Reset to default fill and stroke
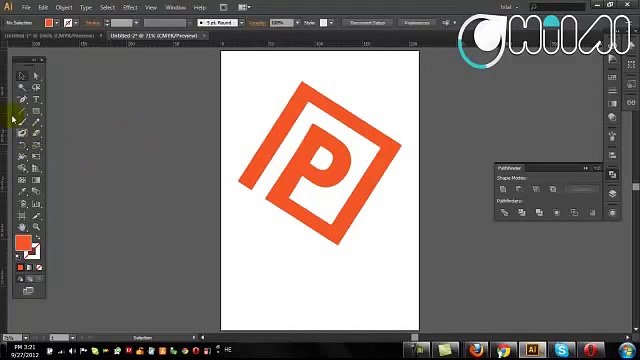 [18, 257]
